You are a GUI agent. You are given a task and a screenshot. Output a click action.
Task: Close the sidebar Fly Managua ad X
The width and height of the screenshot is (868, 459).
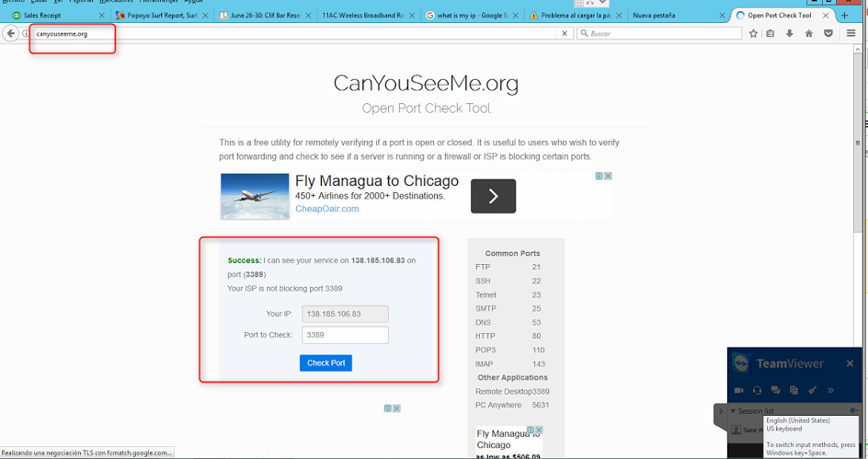click(x=539, y=430)
